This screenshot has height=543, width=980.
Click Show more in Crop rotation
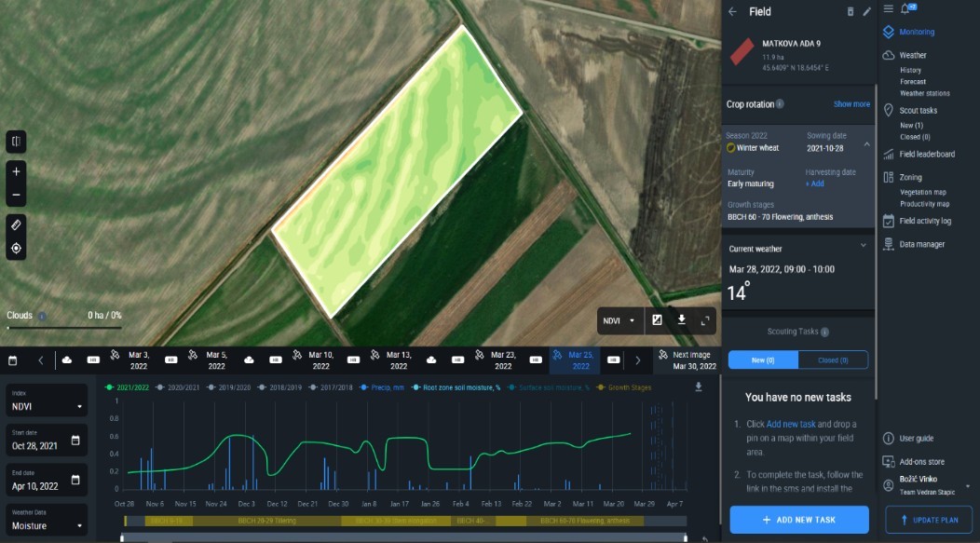point(851,104)
